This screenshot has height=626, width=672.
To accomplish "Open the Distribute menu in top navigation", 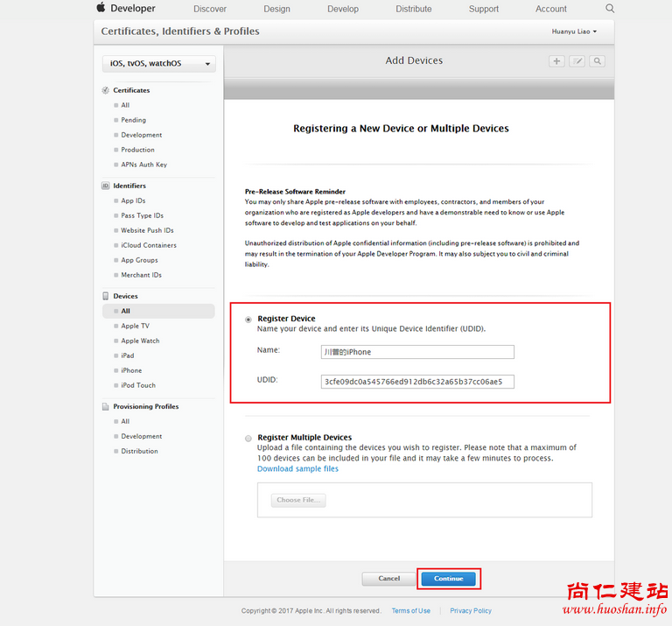I will [x=413, y=9].
